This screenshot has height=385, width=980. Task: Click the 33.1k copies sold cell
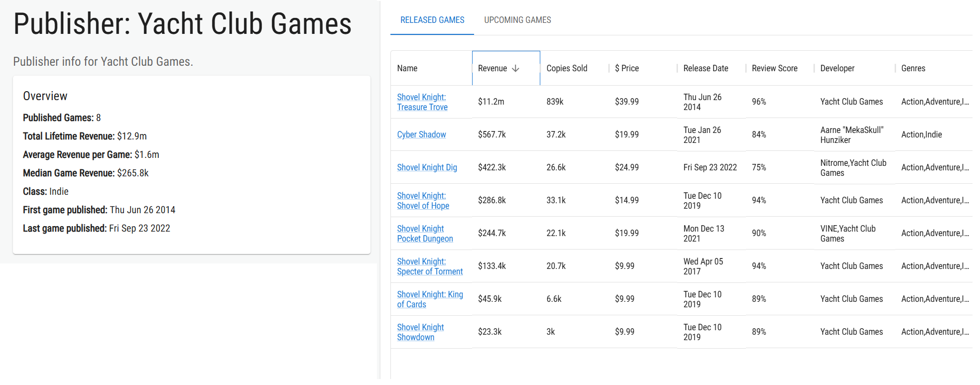pos(575,200)
